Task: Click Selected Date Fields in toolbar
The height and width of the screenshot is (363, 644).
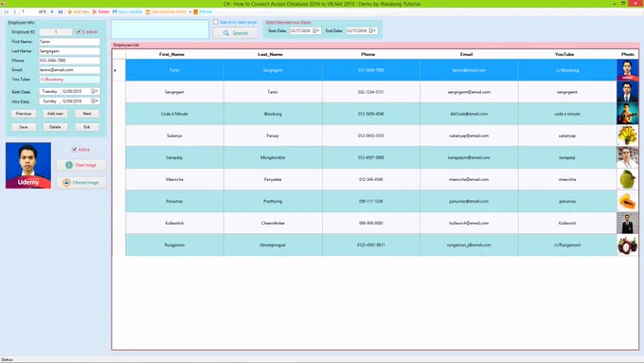Action: pos(166,12)
